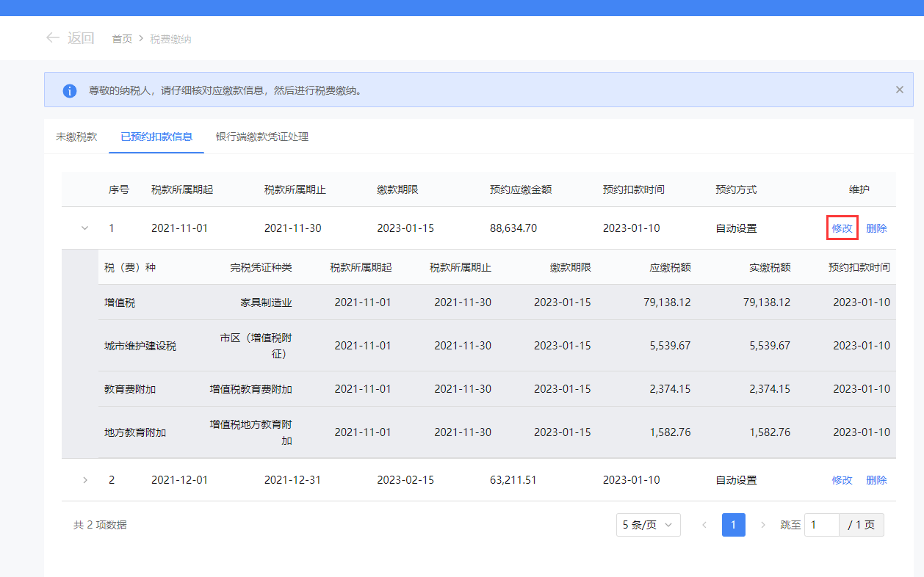Screen dimensions: 924x577
Task: Select the 已预约扣款信息 tab
Action: 156,137
